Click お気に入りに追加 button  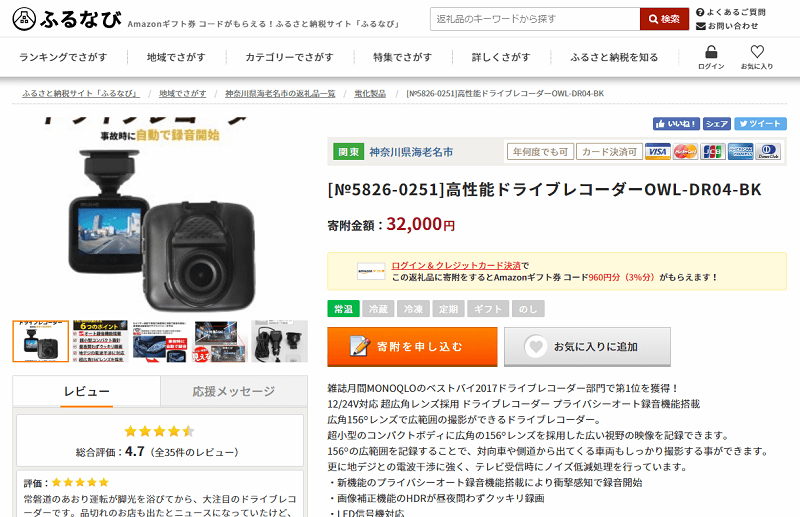pyautogui.click(x=587, y=347)
